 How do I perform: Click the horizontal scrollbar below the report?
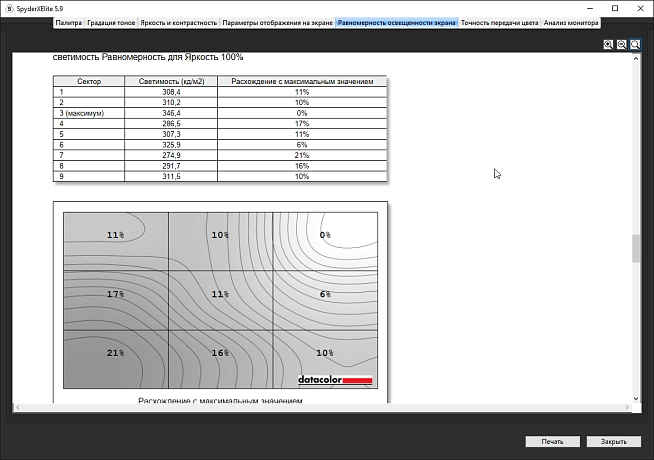320,406
